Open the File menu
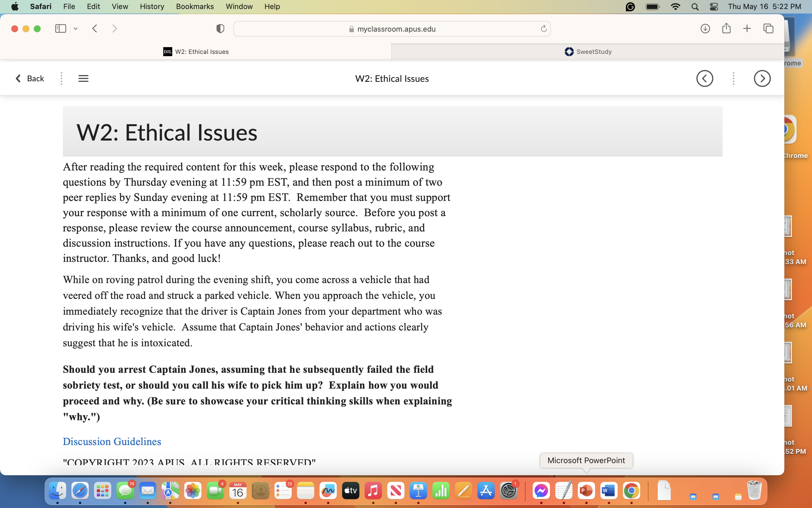 [x=69, y=6]
